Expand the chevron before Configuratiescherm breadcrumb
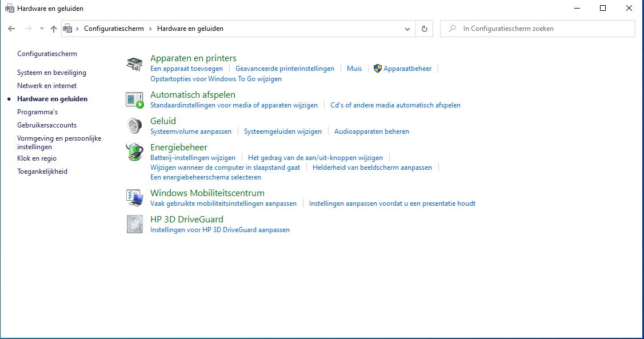 coord(77,29)
